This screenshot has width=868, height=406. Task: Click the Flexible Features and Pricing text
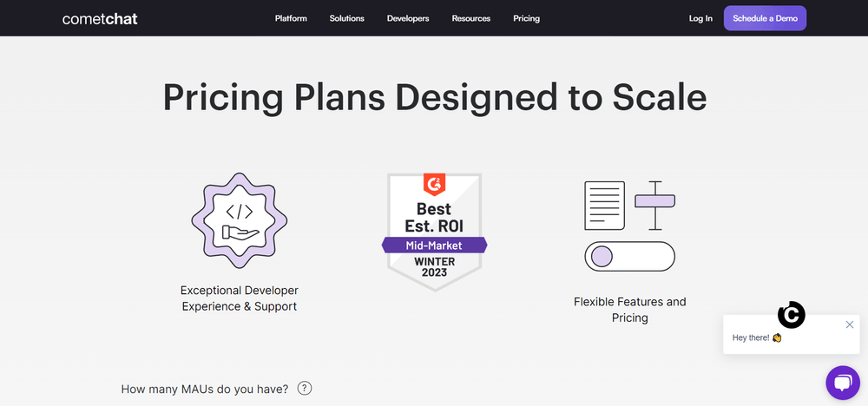tap(630, 310)
